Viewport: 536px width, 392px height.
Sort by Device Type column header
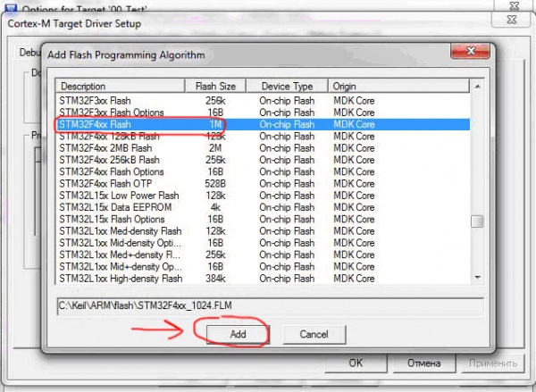287,86
